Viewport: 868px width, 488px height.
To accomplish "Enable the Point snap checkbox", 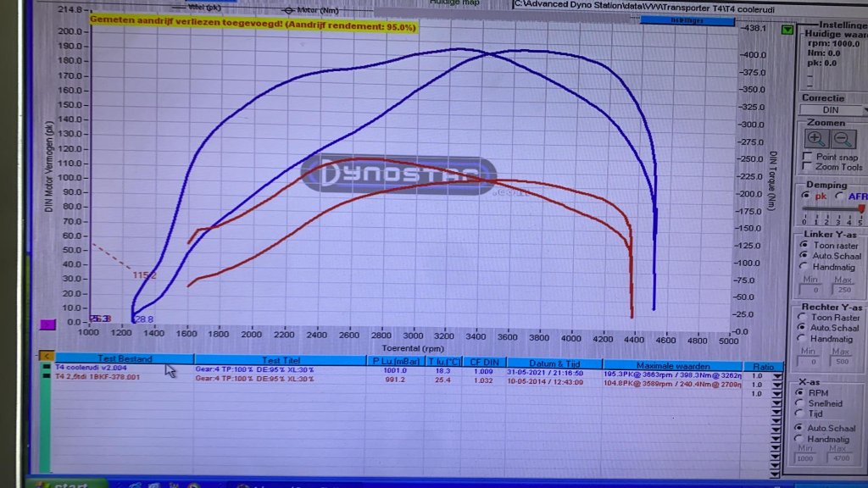I will click(x=807, y=157).
